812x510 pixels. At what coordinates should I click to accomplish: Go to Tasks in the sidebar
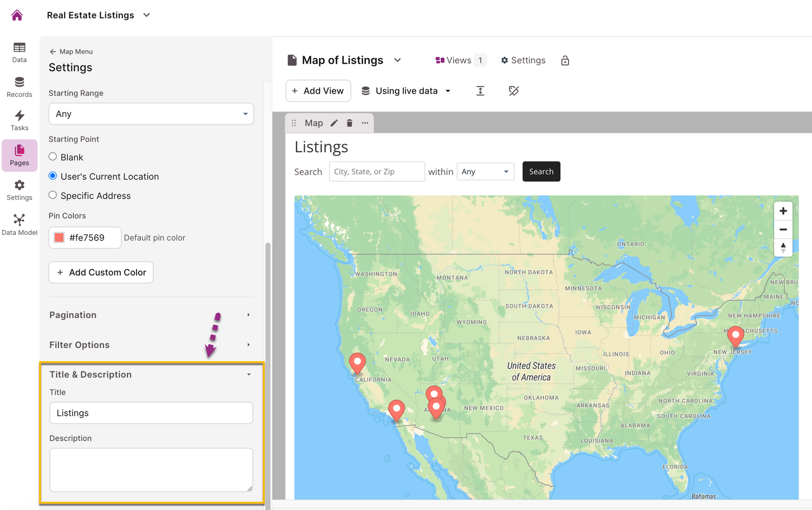coord(19,120)
